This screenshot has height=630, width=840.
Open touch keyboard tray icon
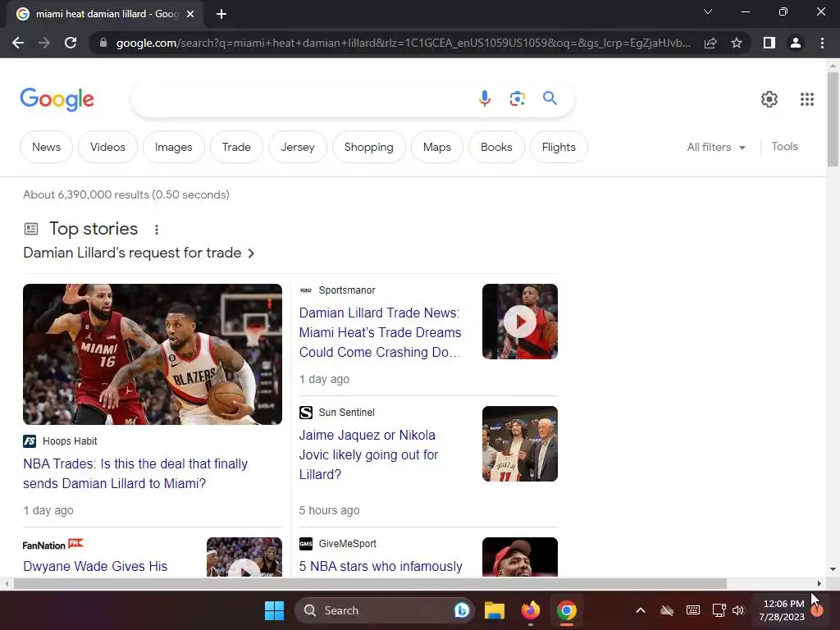point(692,610)
